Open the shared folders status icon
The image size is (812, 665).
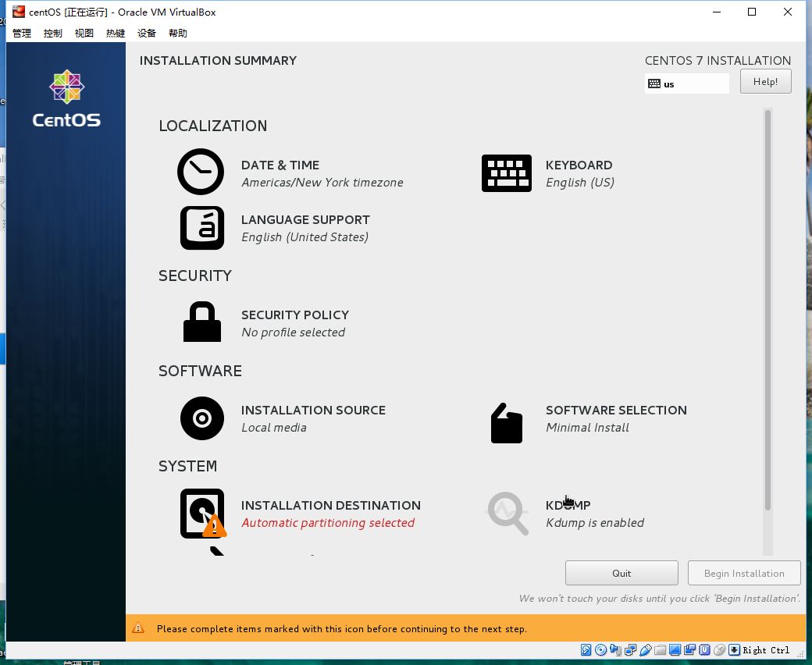[x=659, y=649]
